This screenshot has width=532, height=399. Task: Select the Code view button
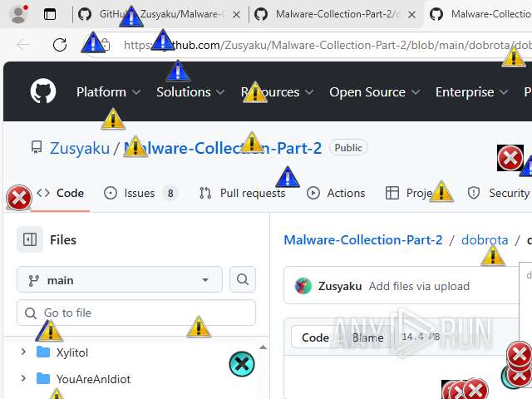(x=315, y=337)
